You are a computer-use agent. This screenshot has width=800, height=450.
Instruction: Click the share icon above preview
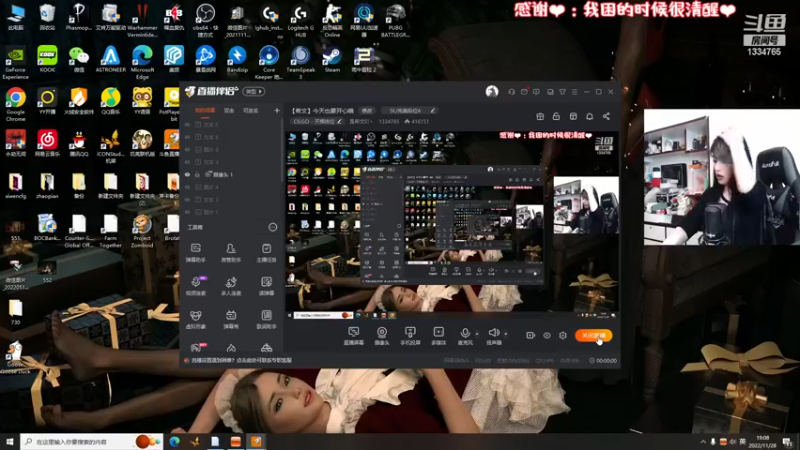(x=606, y=116)
